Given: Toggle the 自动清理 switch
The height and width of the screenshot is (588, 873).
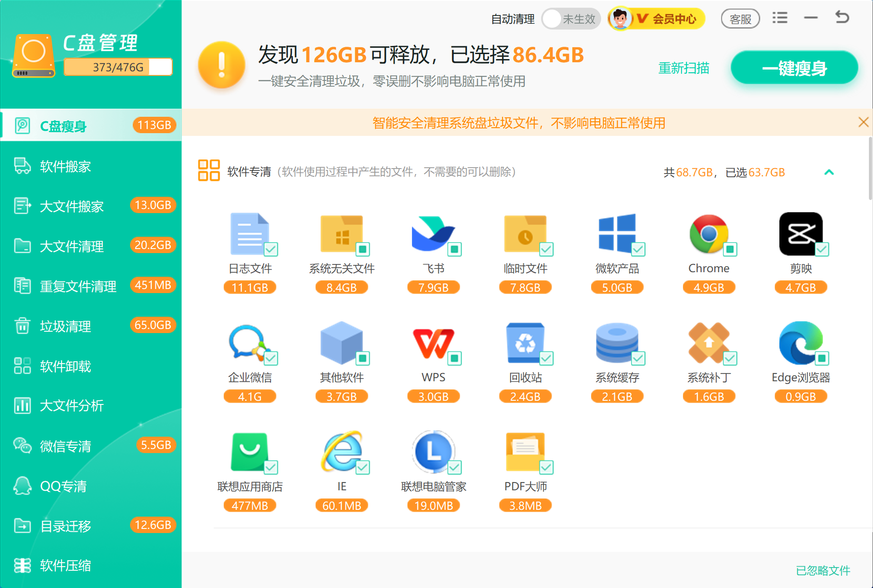Looking at the screenshot, I should click(571, 19).
